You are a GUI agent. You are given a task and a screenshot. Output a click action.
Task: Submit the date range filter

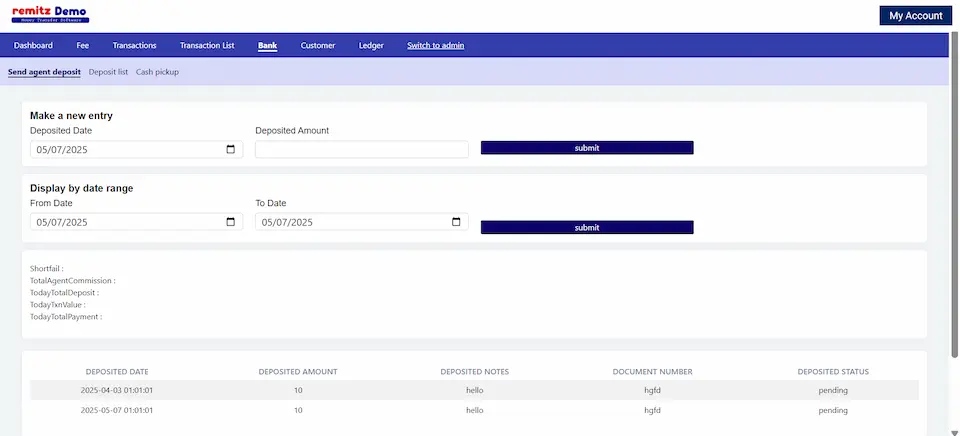[587, 227]
